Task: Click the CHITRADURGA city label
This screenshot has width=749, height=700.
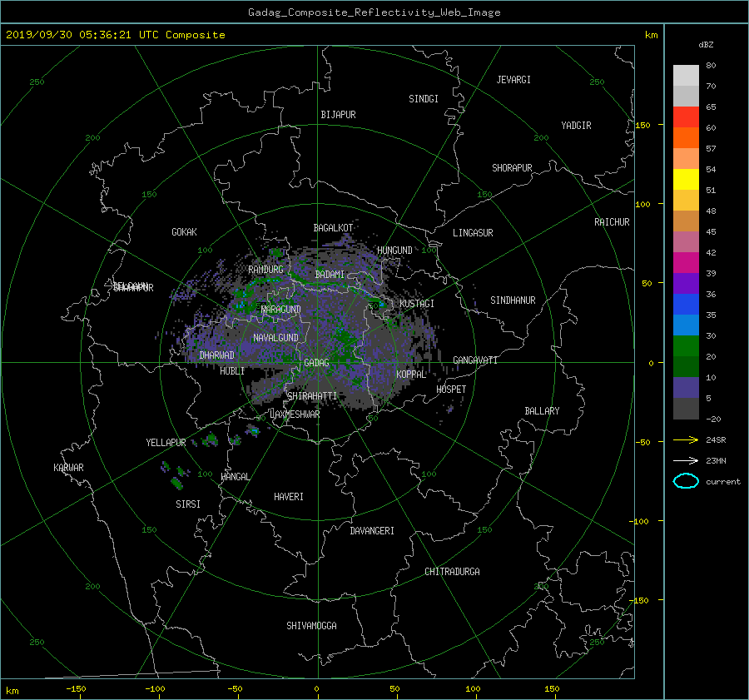Action: click(452, 572)
